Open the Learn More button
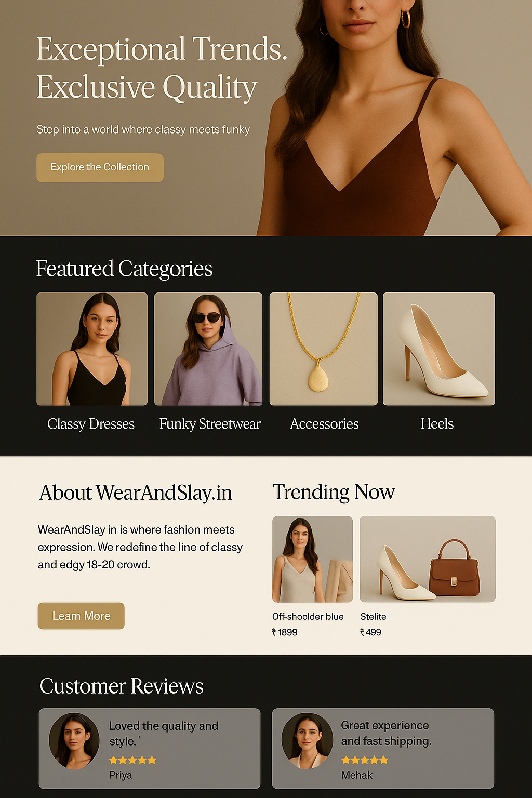532x798 pixels. (81, 616)
